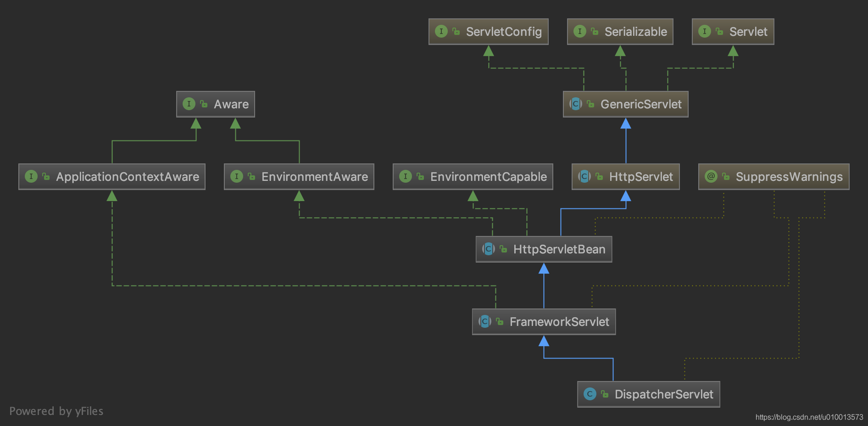868x426 pixels.
Task: Click the annotation icon on SuppressWarnings node
Action: tap(711, 176)
